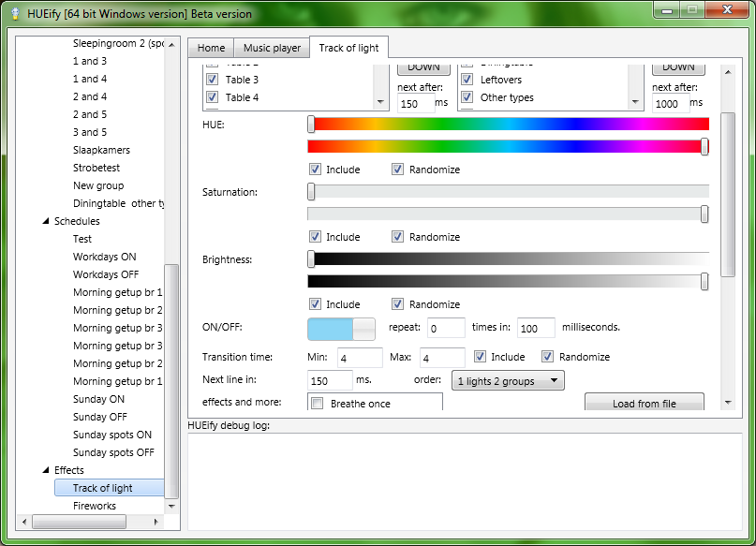Image resolution: width=756 pixels, height=546 pixels.
Task: Toggle the Other types checkbox
Action: tap(467, 96)
